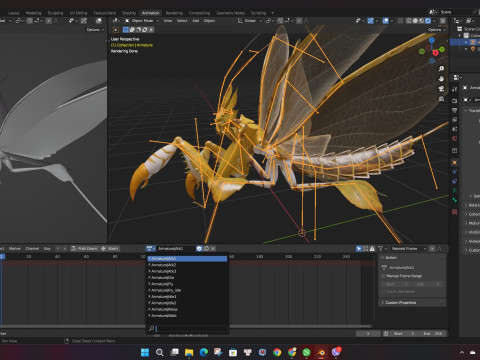Select ArmatureFly_idle from action list
The width and height of the screenshot is (480, 360).
(187, 290)
